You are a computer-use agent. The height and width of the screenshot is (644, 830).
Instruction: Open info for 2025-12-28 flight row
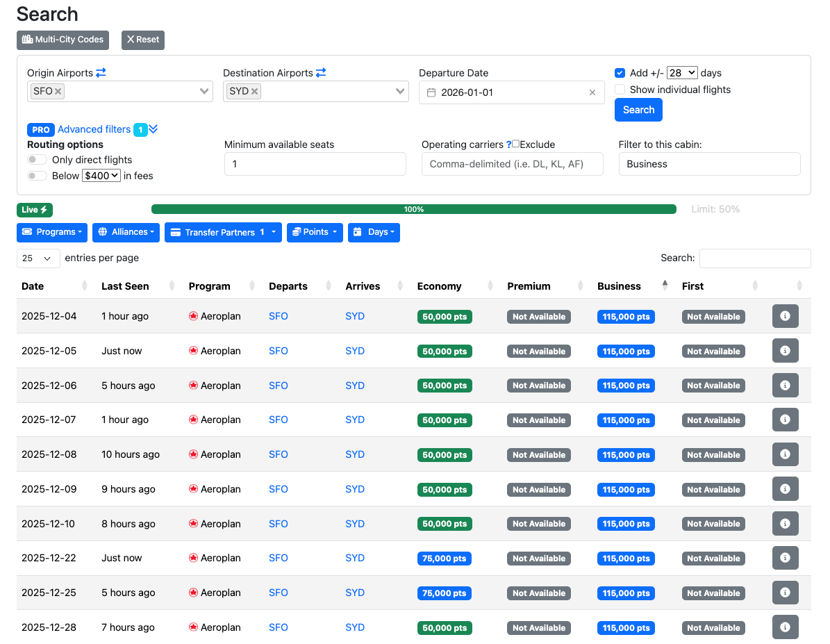(x=785, y=627)
